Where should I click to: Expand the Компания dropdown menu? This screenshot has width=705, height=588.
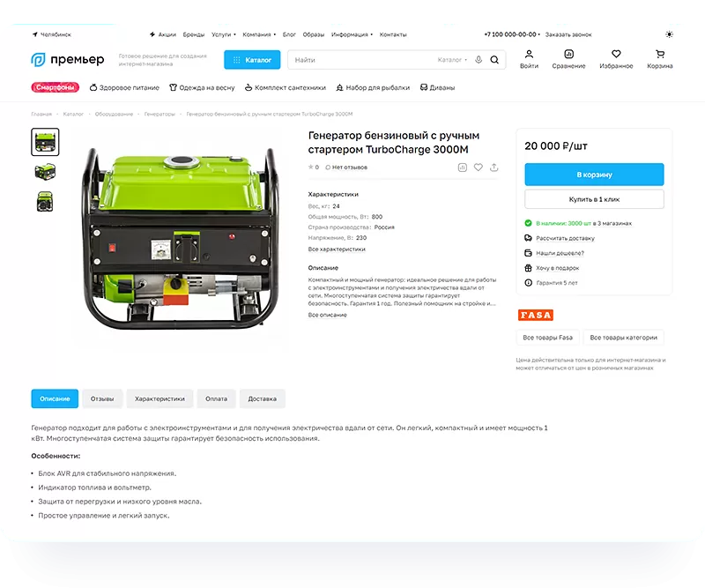click(x=259, y=34)
